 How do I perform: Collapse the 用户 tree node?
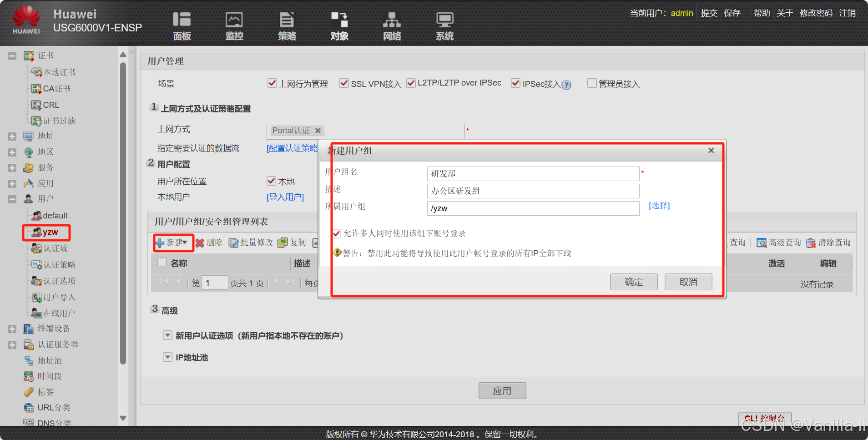tap(12, 199)
